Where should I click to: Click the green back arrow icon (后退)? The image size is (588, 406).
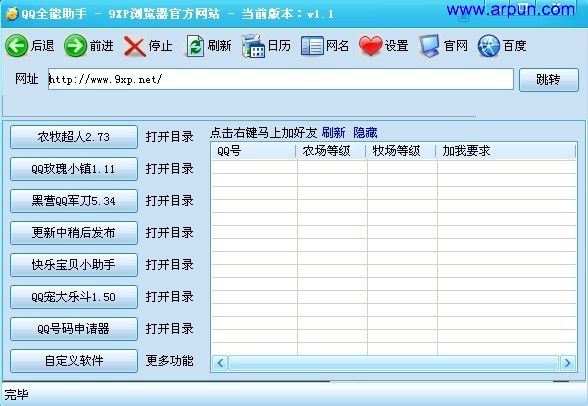tap(16, 46)
